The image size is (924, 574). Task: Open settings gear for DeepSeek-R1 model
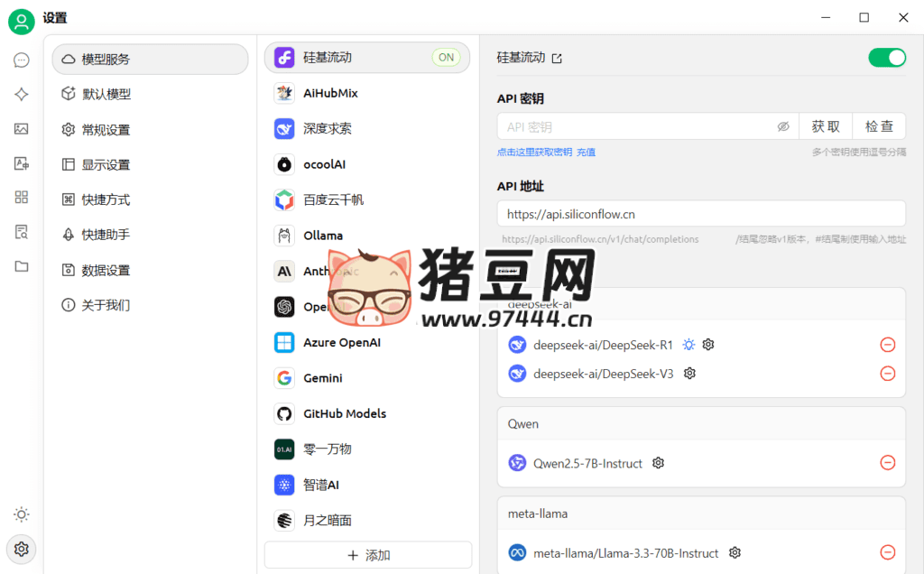pyautogui.click(x=708, y=344)
